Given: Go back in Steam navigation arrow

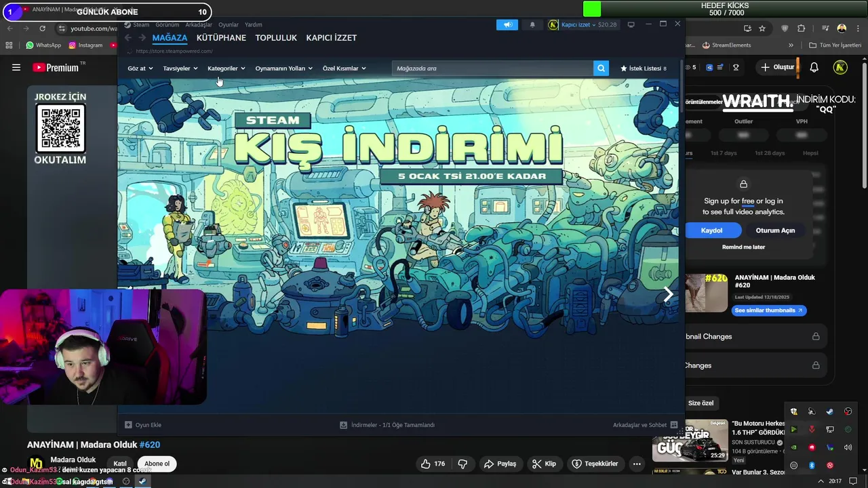Looking at the screenshot, I should tap(128, 38).
